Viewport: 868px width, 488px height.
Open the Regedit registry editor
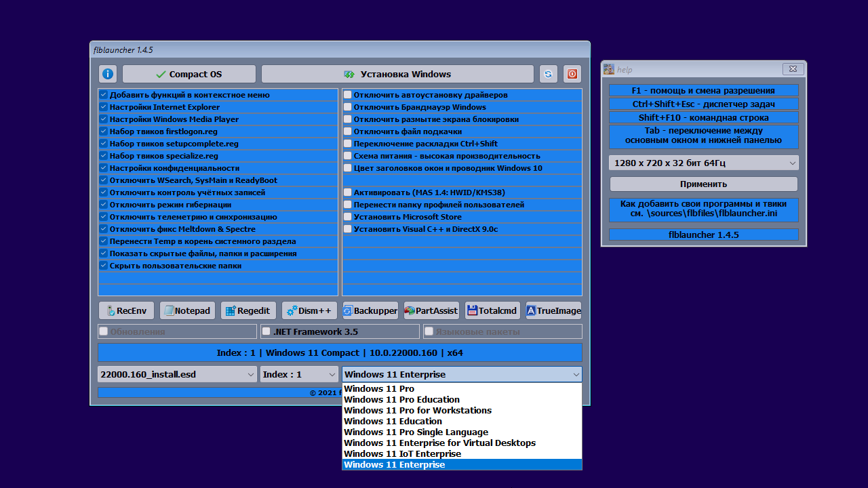click(x=248, y=310)
